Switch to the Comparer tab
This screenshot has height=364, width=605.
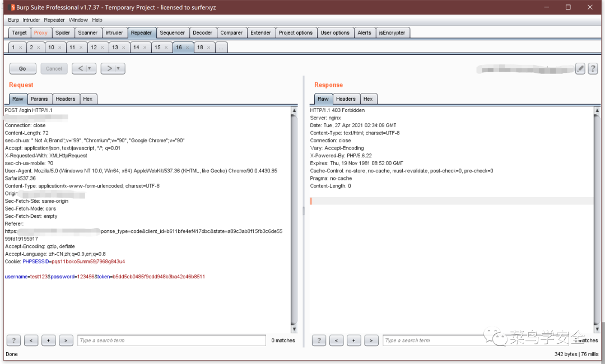point(231,33)
